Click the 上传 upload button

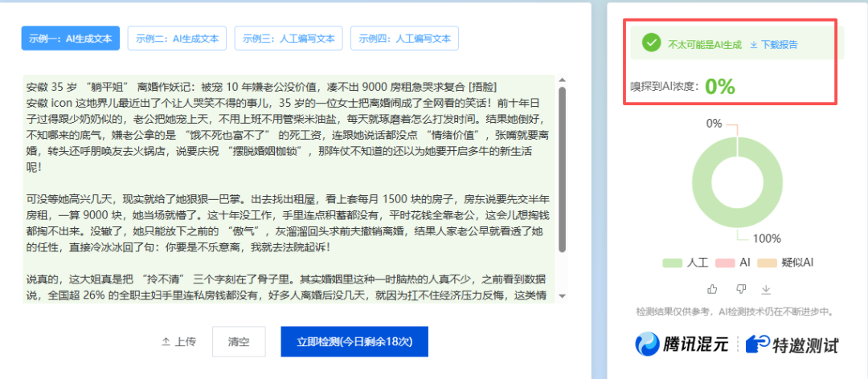[178, 342]
